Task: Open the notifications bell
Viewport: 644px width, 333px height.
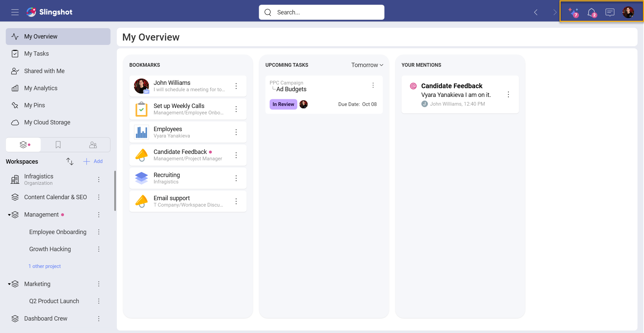Action: click(592, 12)
